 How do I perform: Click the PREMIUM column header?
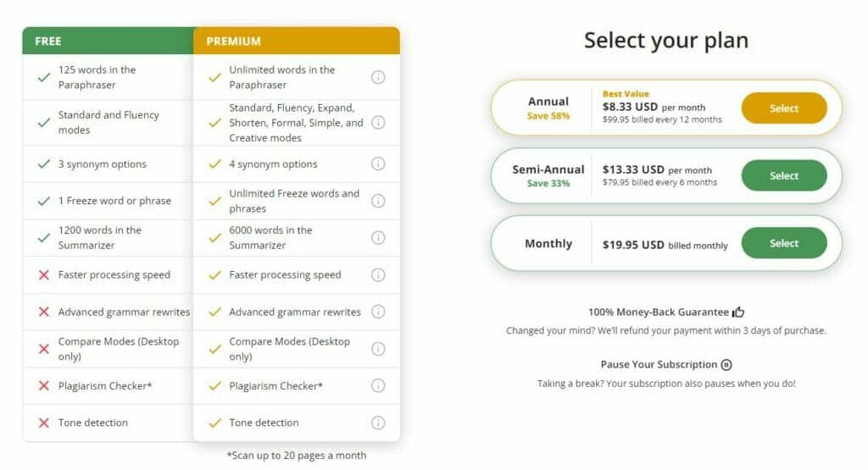pyautogui.click(x=297, y=41)
